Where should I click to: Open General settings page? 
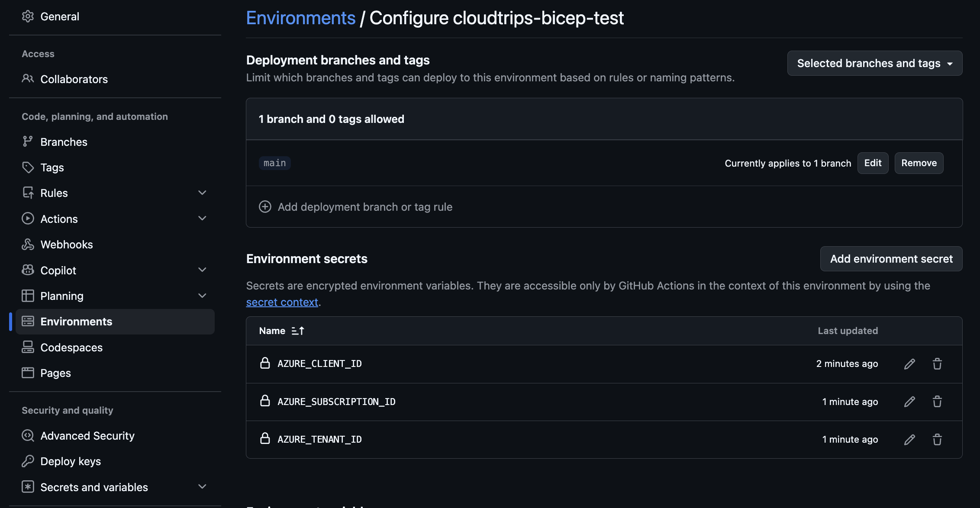coord(115,16)
